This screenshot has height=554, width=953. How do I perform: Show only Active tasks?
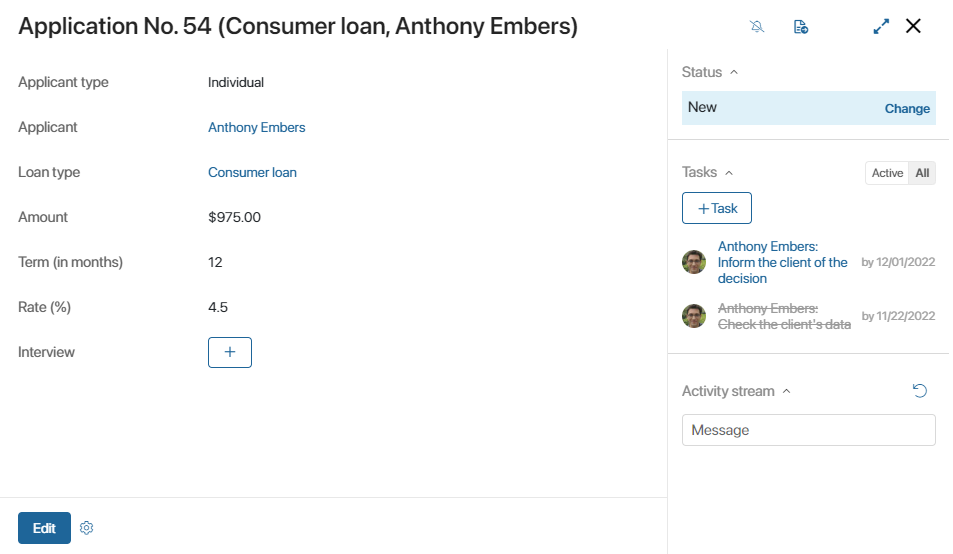(x=887, y=173)
